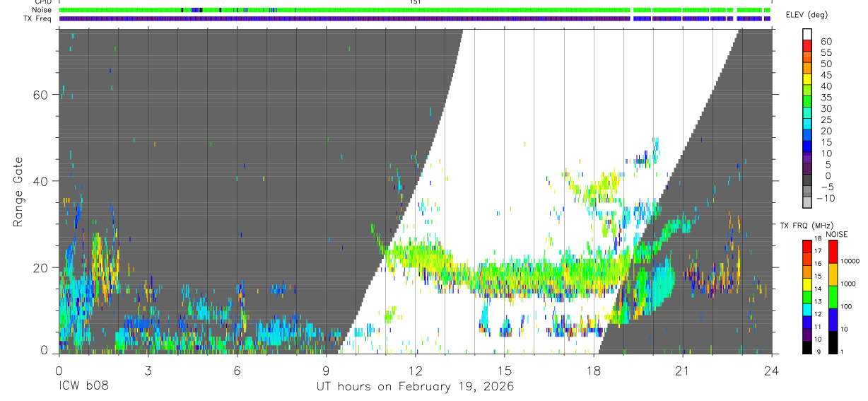Click the x-axis tick label '15'
Screen dimensions: 868x401
coord(505,370)
